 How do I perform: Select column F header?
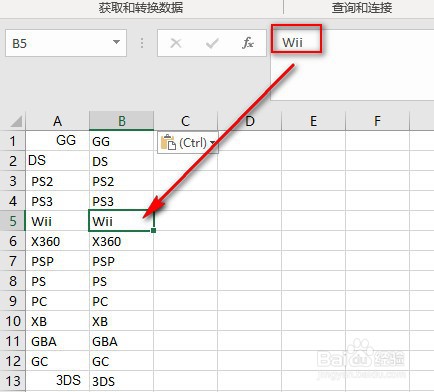[x=377, y=121]
